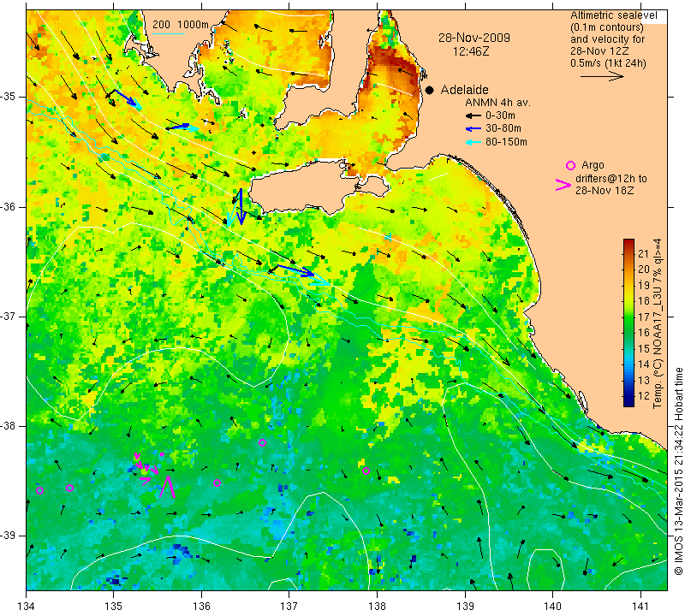Click the Argo circle just east of 136°E
Image resolution: width=685 pixels, height=616 pixels.
(217, 483)
